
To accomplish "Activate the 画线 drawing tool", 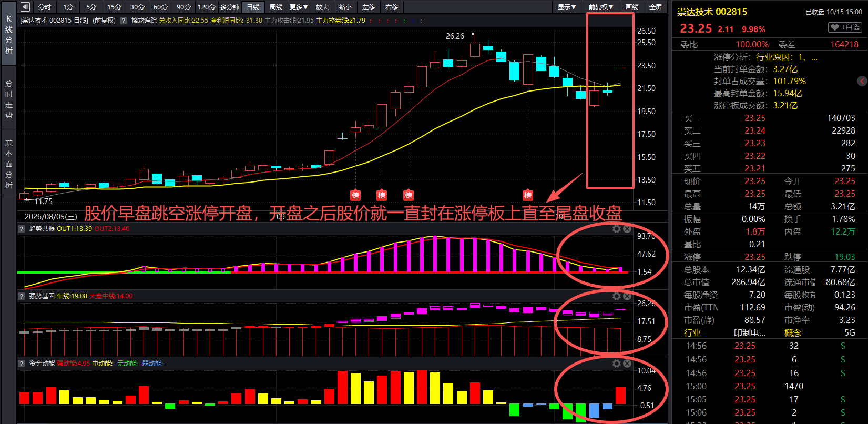I will point(632,7).
